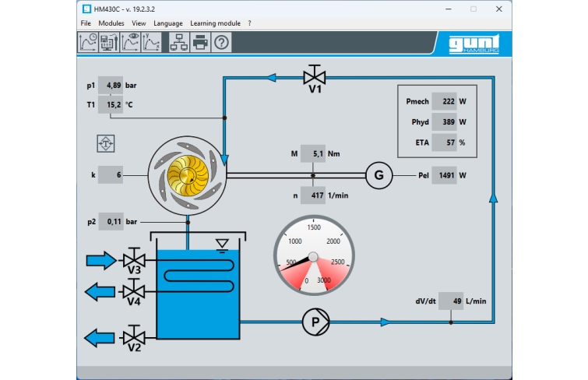The width and height of the screenshot is (588, 380).
Task: Click the turbine runner graphic
Action: point(187,175)
